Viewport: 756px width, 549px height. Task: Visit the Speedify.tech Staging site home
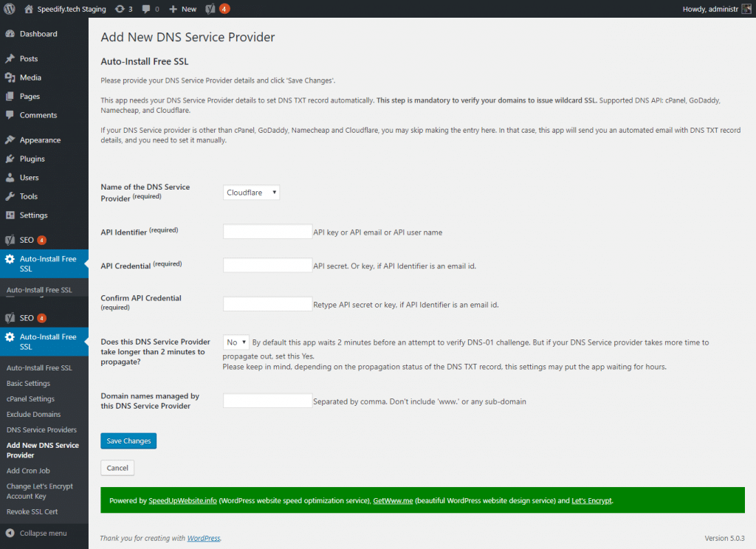pyautogui.click(x=65, y=9)
